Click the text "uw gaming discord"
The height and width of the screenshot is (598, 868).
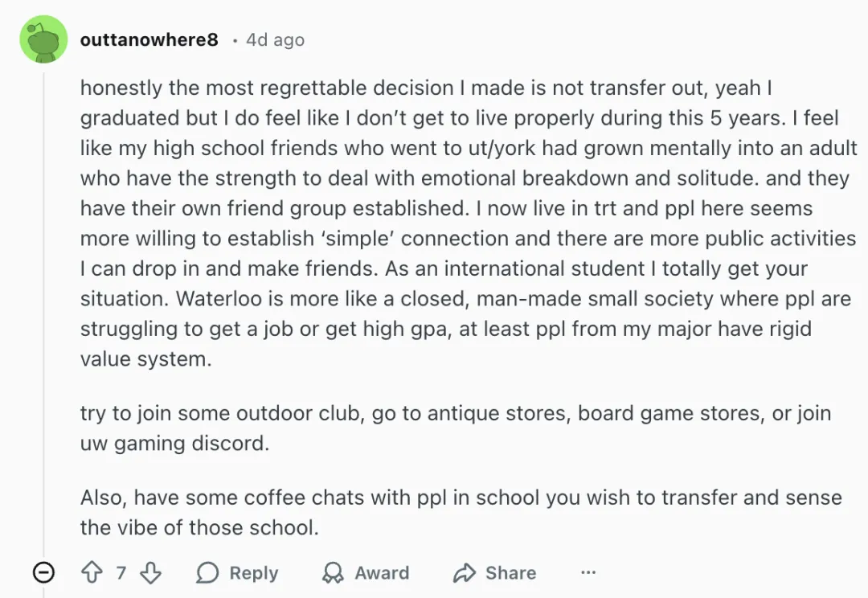[174, 443]
